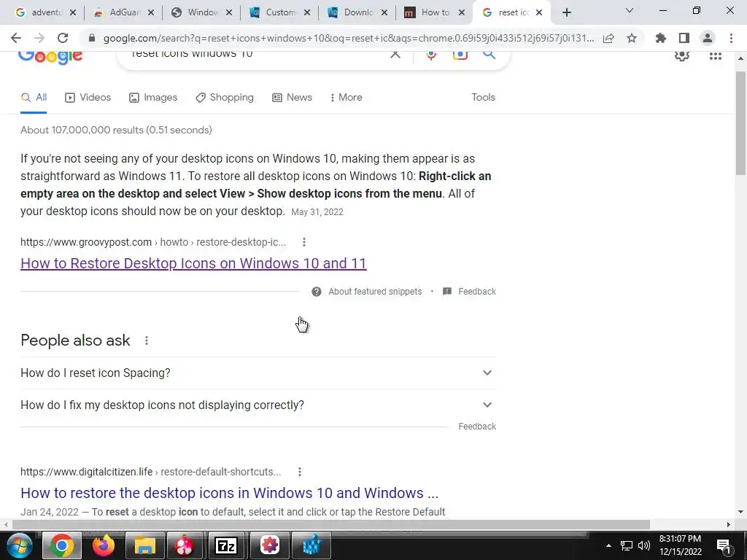Open File Explorer from the taskbar
This screenshot has width=747, height=560.
click(x=144, y=545)
